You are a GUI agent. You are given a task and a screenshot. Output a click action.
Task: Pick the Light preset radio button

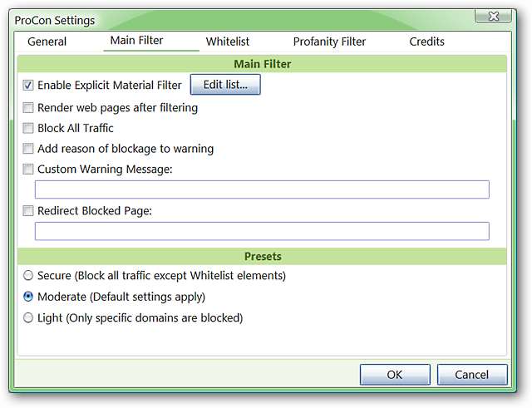(x=28, y=317)
